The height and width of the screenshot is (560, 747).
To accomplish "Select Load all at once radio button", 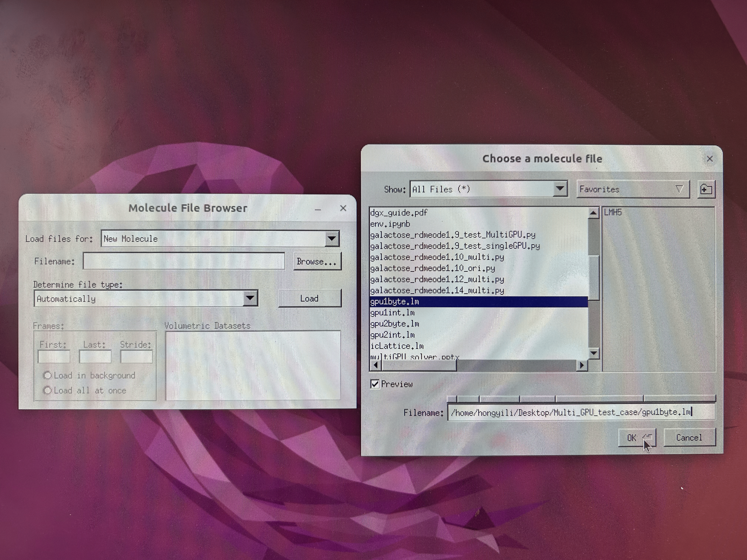I will [48, 391].
